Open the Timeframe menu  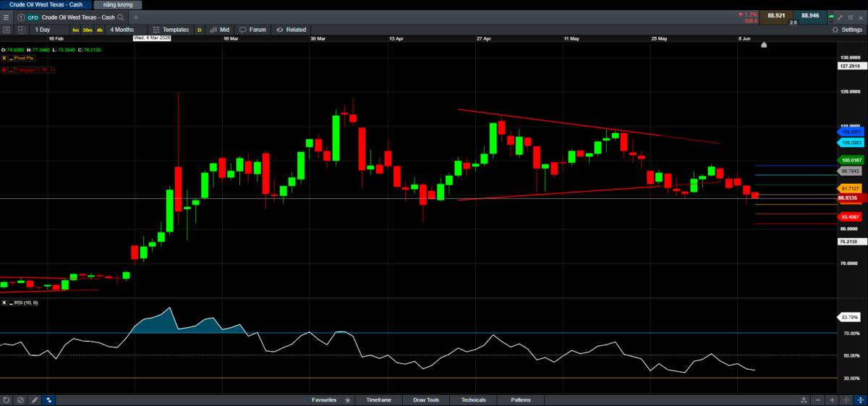378,399
